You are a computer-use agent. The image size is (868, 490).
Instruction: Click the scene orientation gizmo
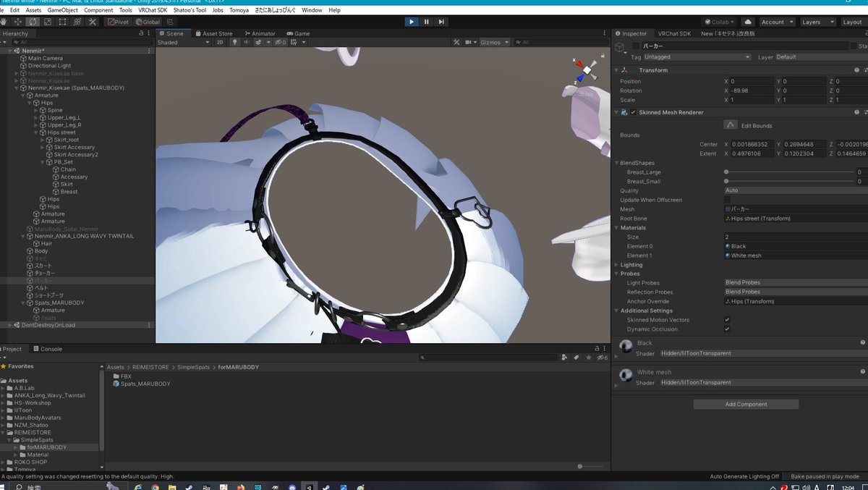(x=585, y=71)
